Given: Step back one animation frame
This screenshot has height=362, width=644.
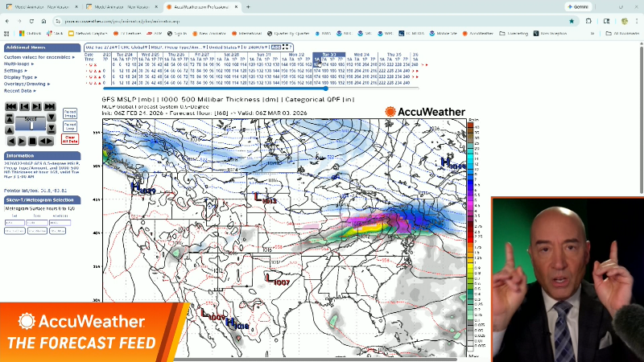Looking at the screenshot, I should pos(24,107).
